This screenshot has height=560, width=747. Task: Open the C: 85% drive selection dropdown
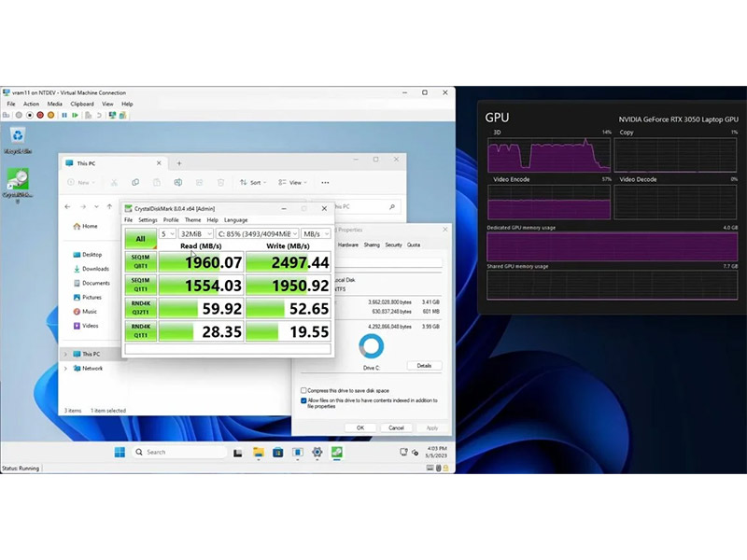pos(258,234)
